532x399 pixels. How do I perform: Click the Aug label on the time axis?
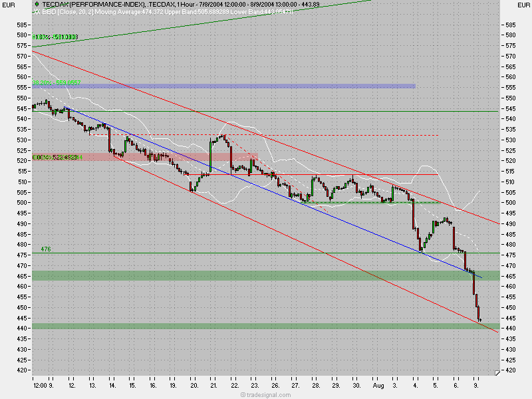379,384
